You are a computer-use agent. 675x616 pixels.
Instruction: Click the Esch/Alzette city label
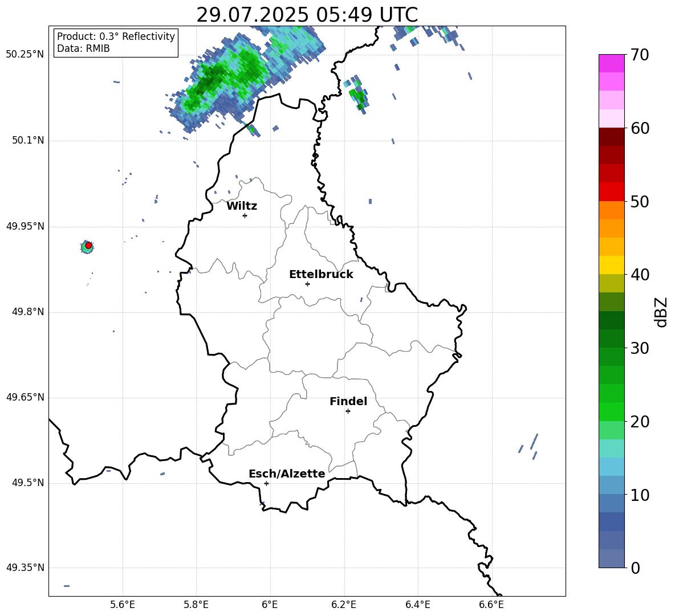pos(287,474)
